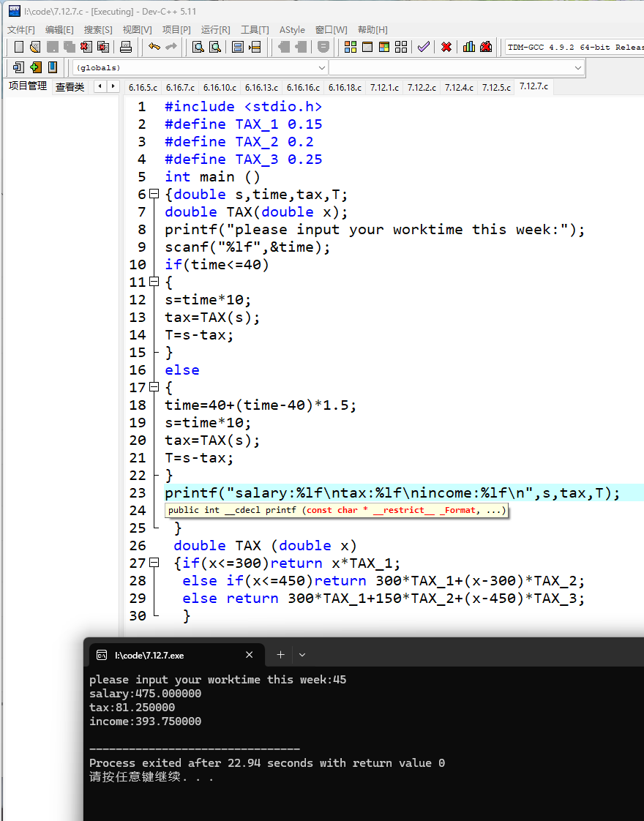
Task: Click the Redo arrow icon
Action: pyautogui.click(x=171, y=47)
